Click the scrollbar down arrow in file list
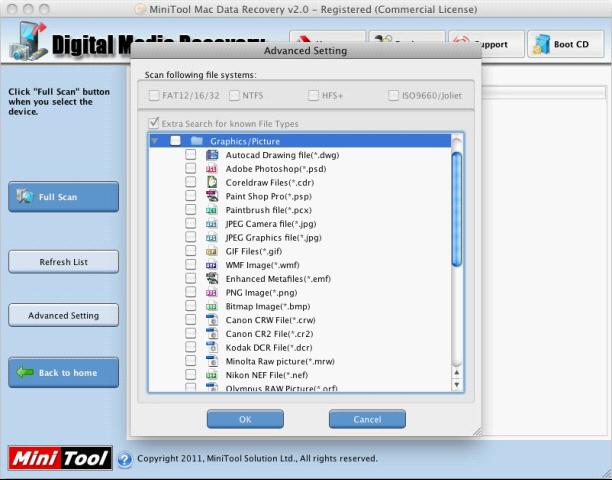The image size is (612, 480). (456, 385)
